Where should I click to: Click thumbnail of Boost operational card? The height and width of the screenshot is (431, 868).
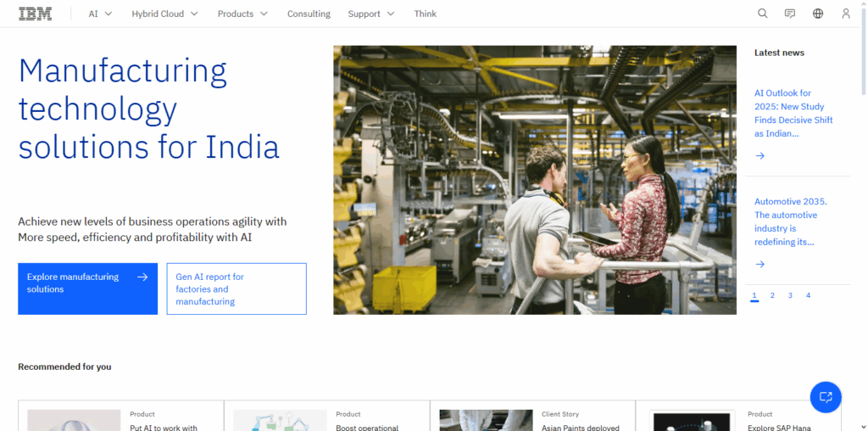pos(280,421)
